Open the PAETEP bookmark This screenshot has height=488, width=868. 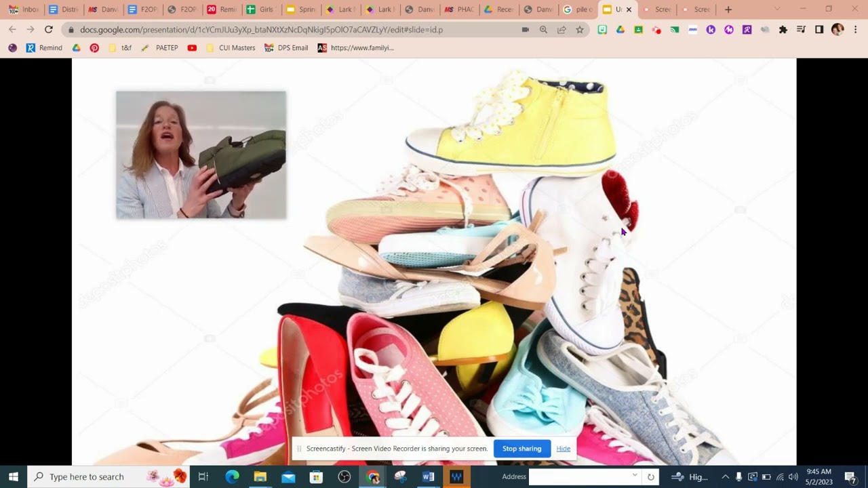[x=160, y=48]
